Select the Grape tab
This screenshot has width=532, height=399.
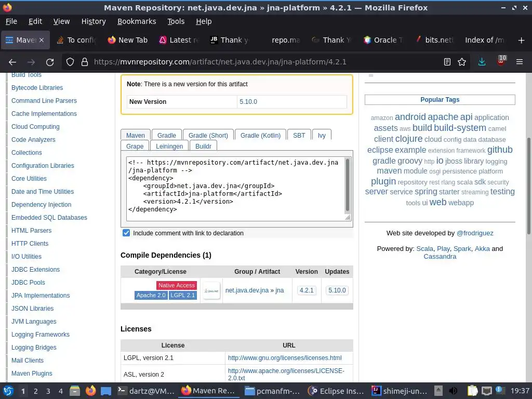135,146
